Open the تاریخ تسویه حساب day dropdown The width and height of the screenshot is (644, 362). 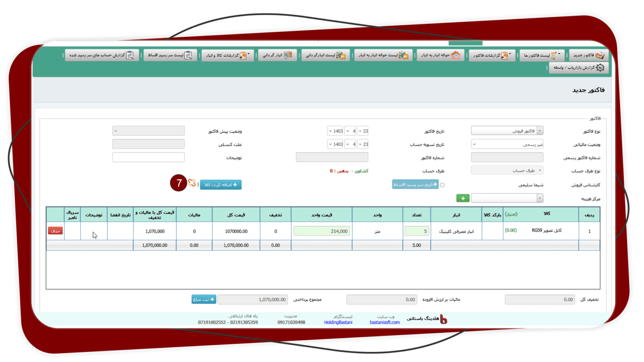363,144
